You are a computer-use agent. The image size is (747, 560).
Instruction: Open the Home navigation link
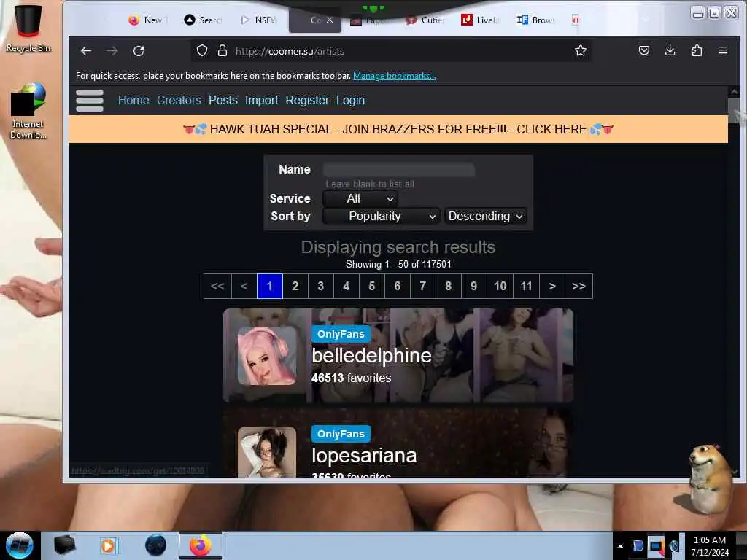pyautogui.click(x=133, y=100)
